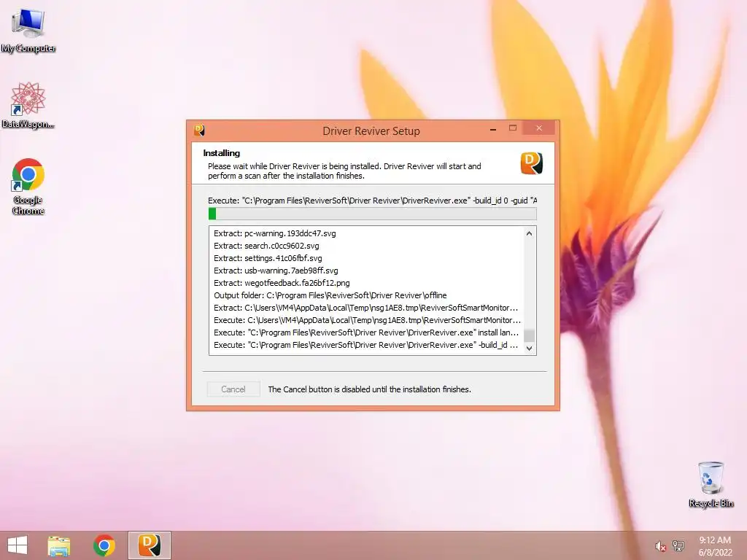Click the muted volume tray icon
Viewport: 747px width, 560px height.
pos(659,546)
